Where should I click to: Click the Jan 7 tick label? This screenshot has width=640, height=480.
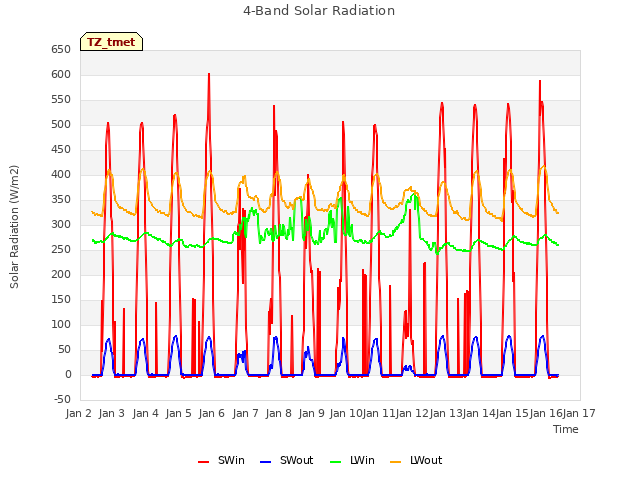(246, 413)
